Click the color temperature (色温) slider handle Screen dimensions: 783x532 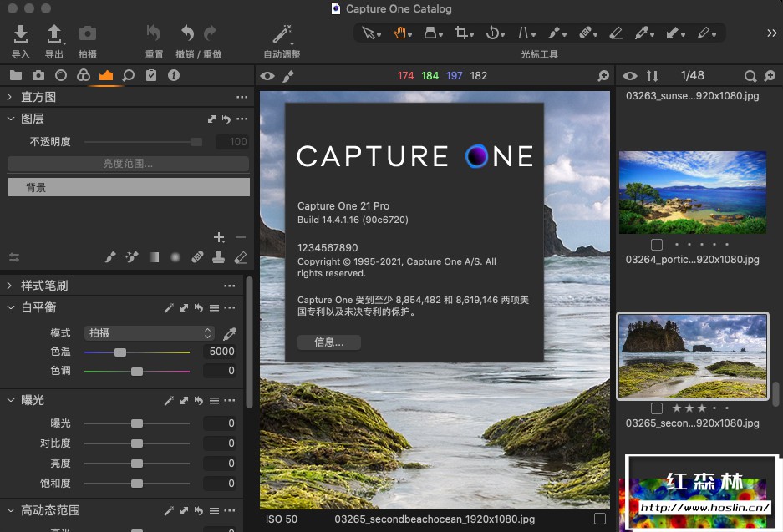[120, 352]
